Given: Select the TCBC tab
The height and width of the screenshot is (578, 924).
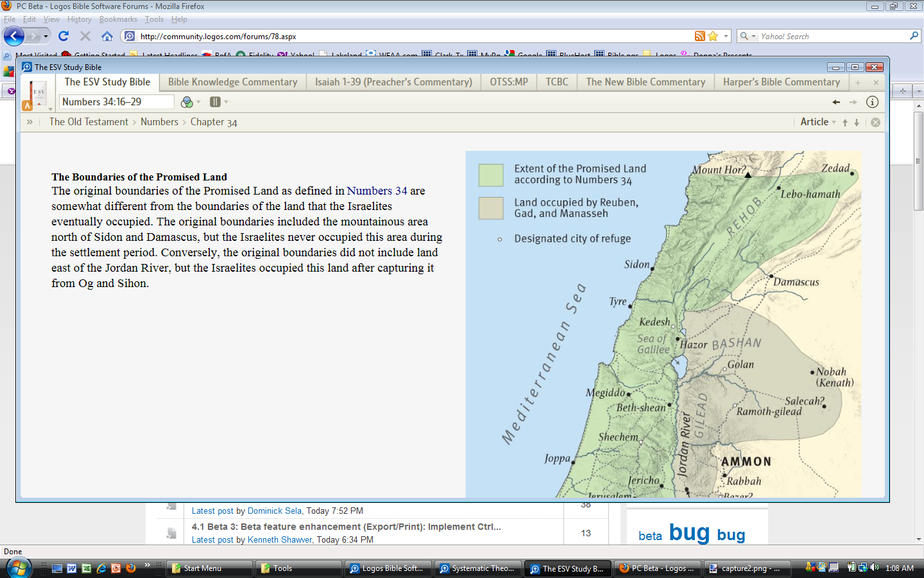Looking at the screenshot, I should [557, 82].
